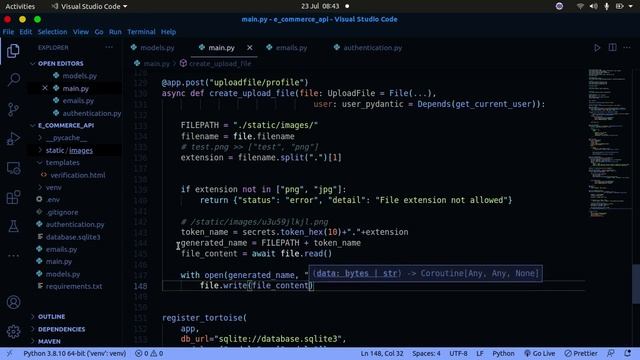Click the editor vertical scrollbar thumb
The image size is (640, 360).
pyautogui.click(x=636, y=284)
